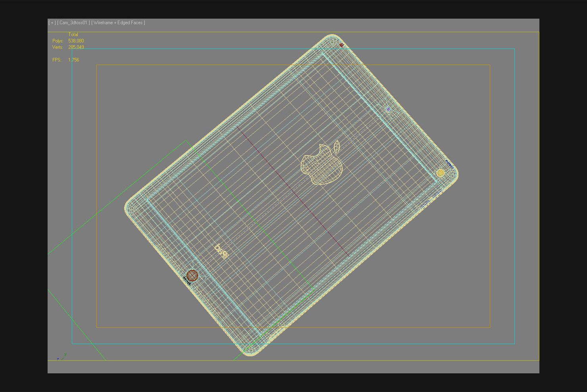Click the FPS: statistics label
The width and height of the screenshot is (587, 392).
coord(57,60)
